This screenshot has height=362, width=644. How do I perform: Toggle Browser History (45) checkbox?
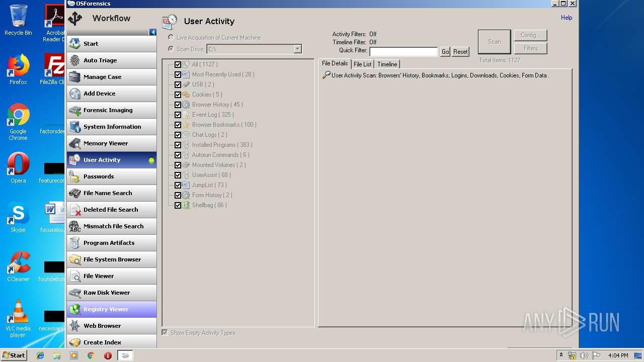(178, 105)
